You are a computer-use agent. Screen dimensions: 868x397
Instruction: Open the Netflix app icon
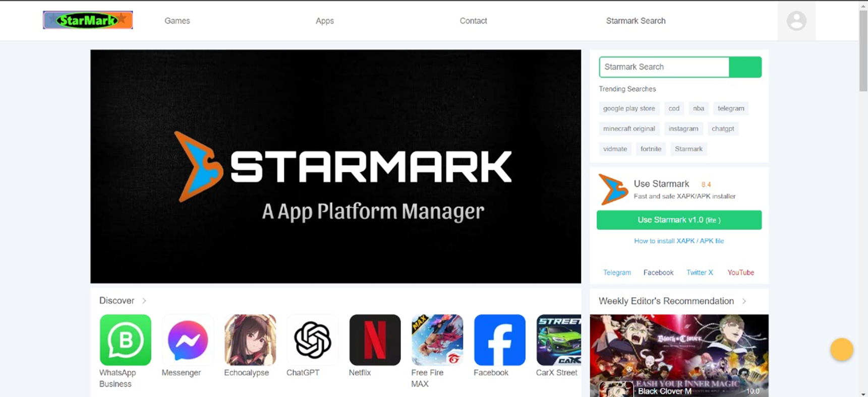pos(375,340)
